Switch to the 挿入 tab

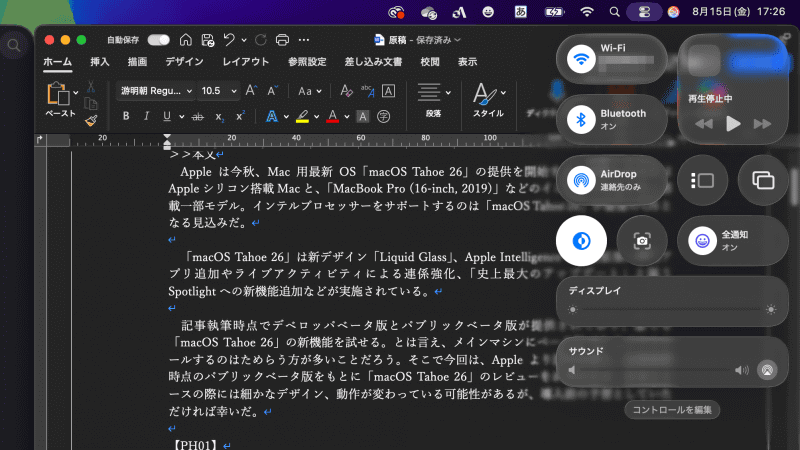(99, 62)
